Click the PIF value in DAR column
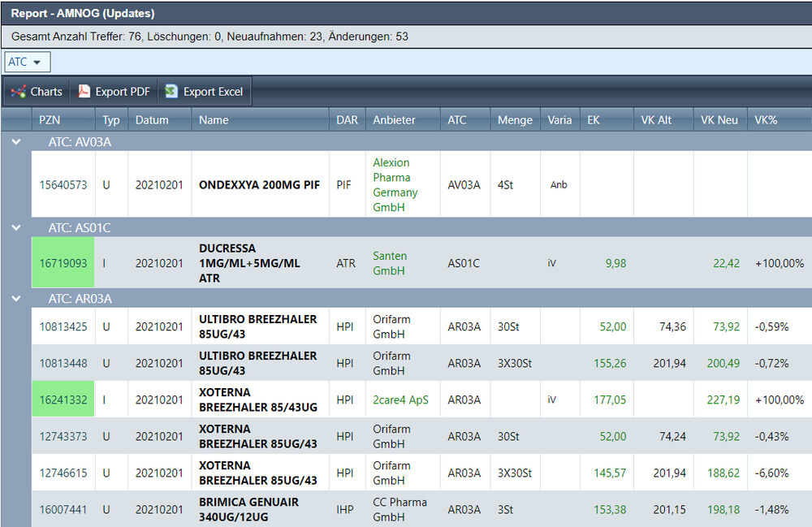The image size is (812, 527). [x=343, y=185]
